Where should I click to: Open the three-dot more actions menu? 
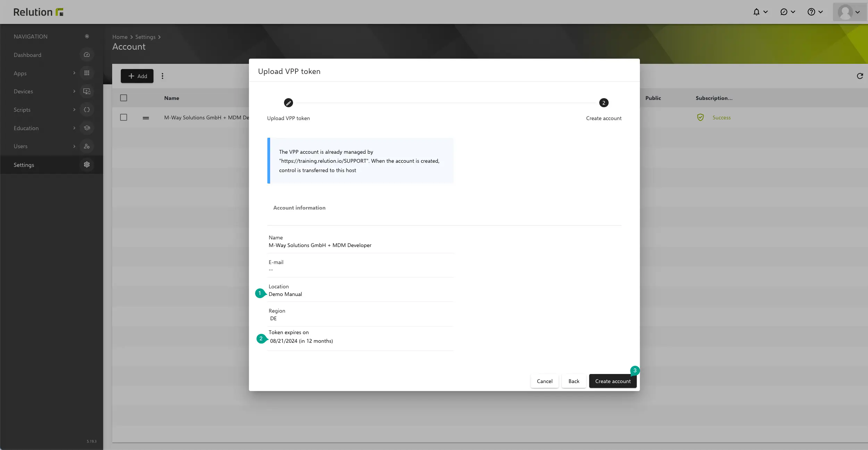pyautogui.click(x=162, y=76)
